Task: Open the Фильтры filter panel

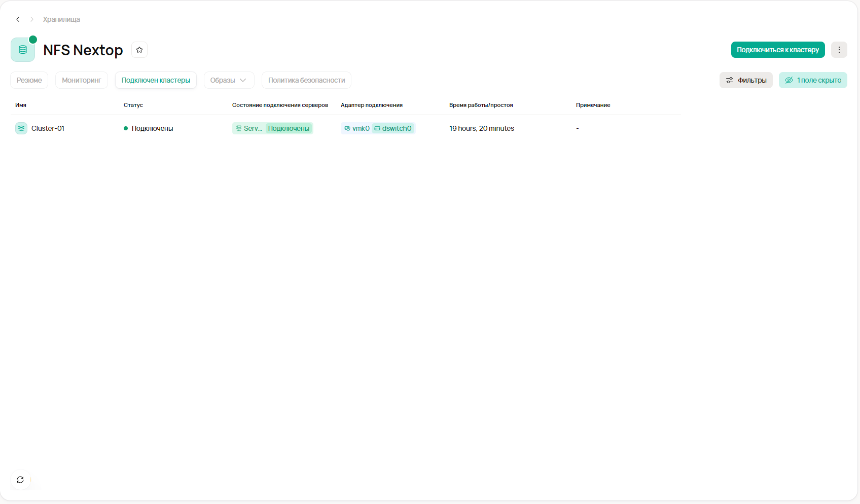Action: coord(745,80)
